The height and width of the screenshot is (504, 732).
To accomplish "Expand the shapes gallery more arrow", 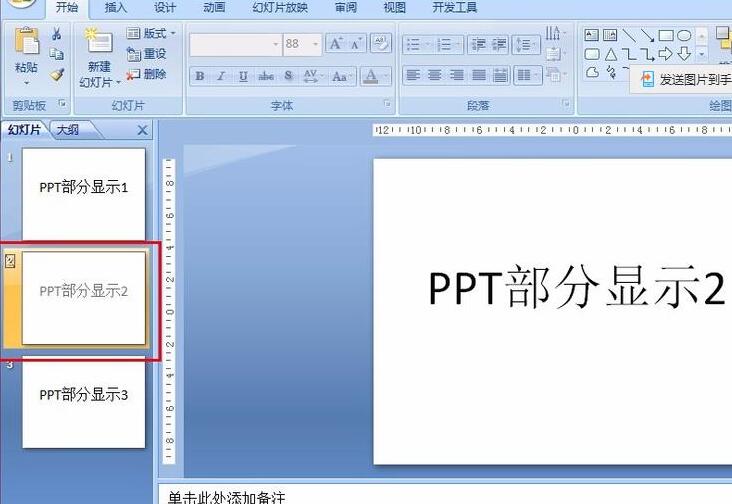I will click(701, 55).
